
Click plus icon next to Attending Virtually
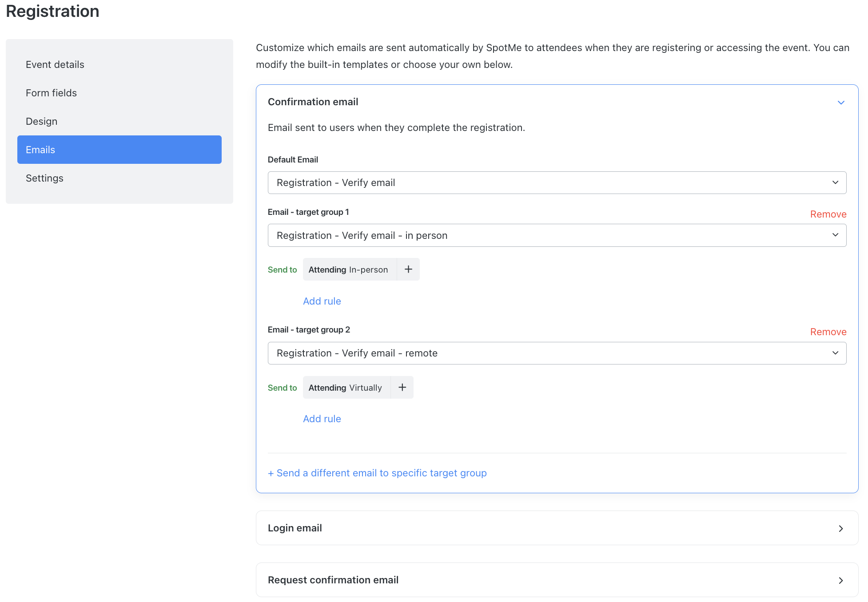(x=402, y=387)
